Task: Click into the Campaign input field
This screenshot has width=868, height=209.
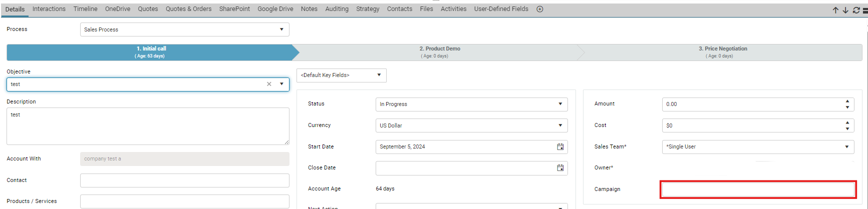Action: pyautogui.click(x=758, y=189)
